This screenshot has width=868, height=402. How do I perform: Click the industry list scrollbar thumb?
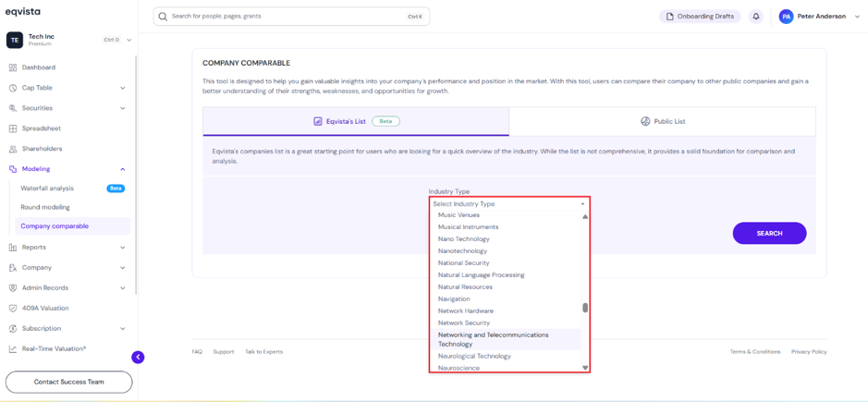coord(585,308)
